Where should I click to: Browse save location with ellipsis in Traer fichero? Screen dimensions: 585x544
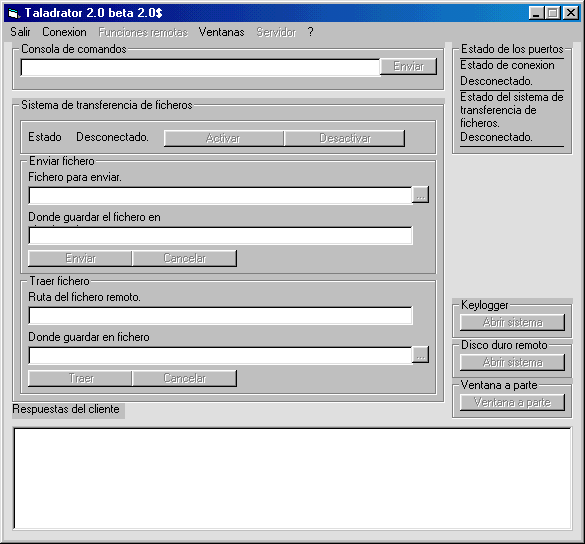coord(420,354)
